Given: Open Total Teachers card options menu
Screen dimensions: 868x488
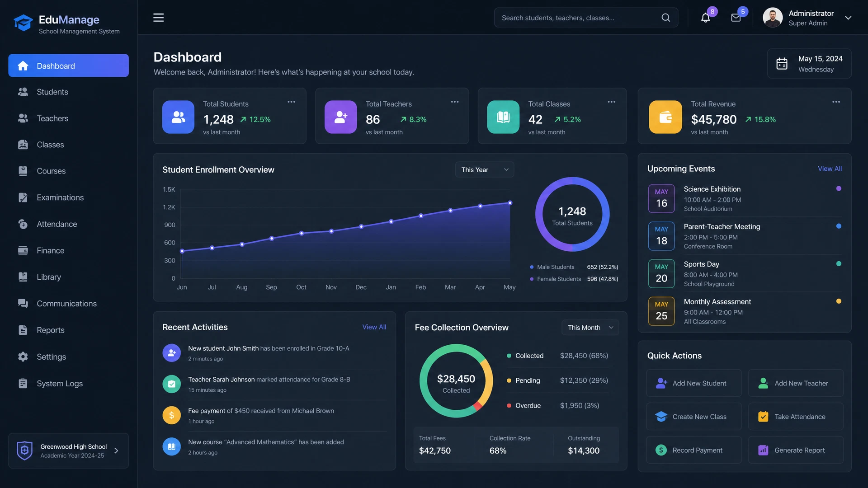Looking at the screenshot, I should (455, 102).
